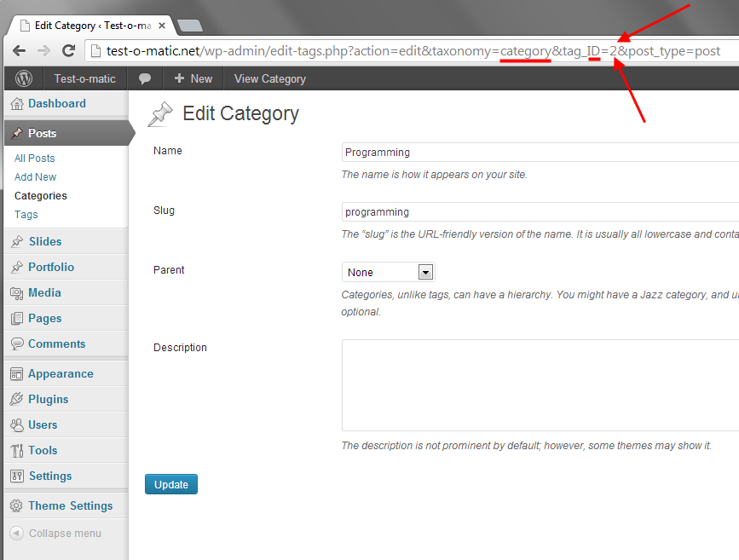Open the Appearance menu

61,374
